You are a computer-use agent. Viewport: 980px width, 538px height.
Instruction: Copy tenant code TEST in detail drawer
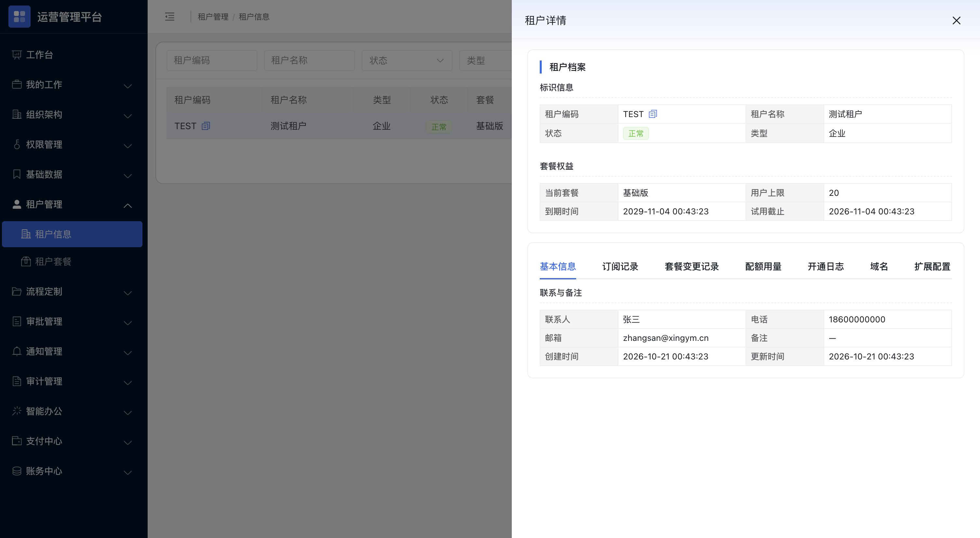point(653,114)
